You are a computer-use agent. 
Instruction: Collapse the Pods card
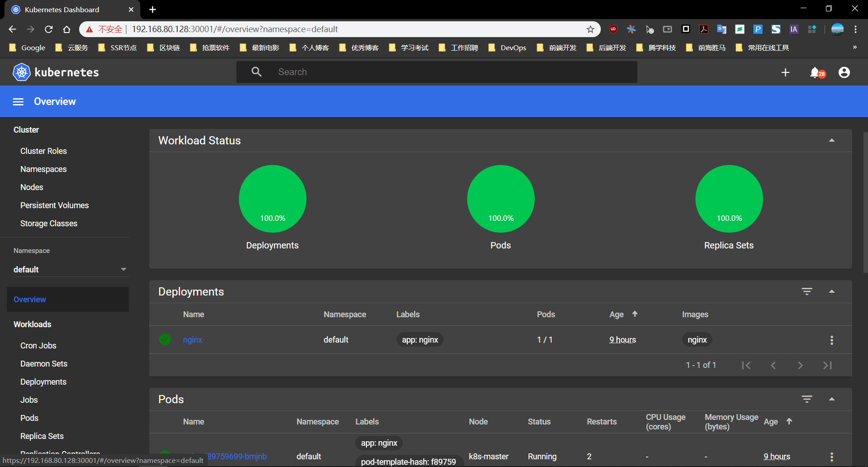pos(832,399)
